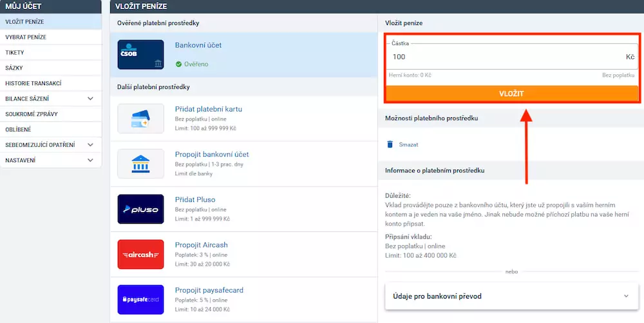Click the bank building icon for Propojit bankovní účet
This screenshot has width=644, height=323.
(x=140, y=164)
